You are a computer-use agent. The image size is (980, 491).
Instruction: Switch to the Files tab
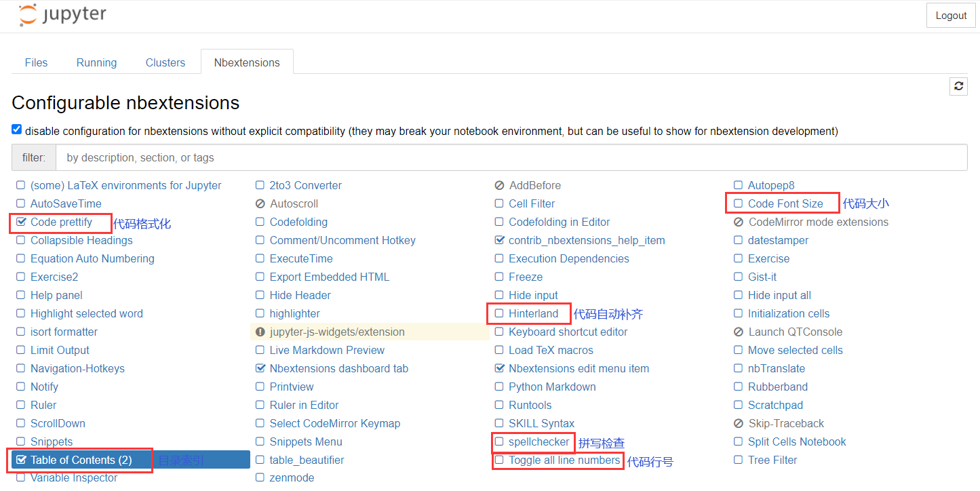36,62
